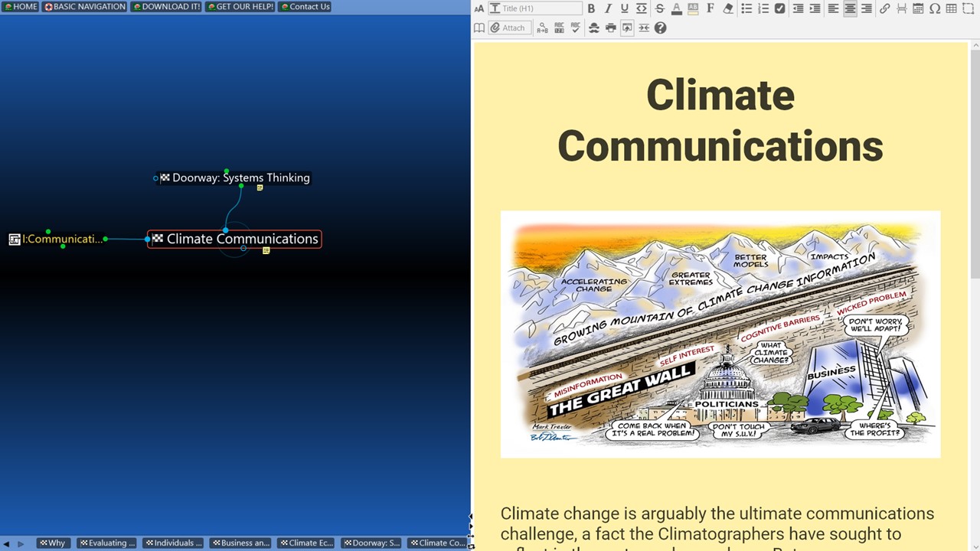The image size is (980, 551).
Task: Open the notes help question mark
Action: 660,28
